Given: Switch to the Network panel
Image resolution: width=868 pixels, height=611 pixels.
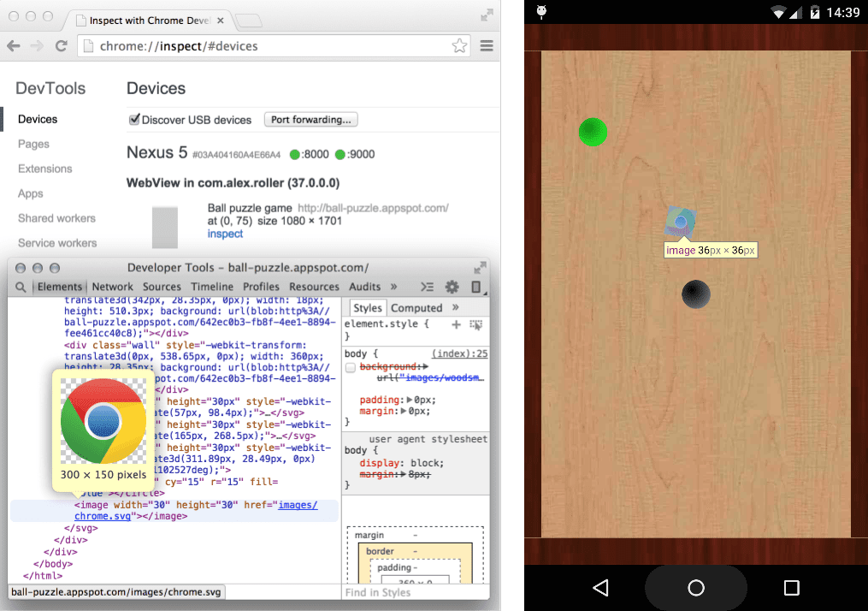Looking at the screenshot, I should tap(112, 287).
